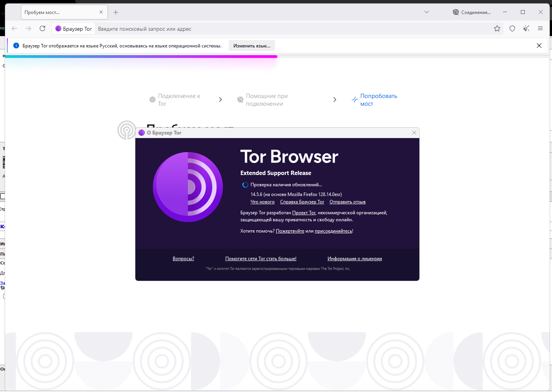Click the large Tor Browser logo
Image resolution: width=552 pixels, height=392 pixels.
[188, 187]
